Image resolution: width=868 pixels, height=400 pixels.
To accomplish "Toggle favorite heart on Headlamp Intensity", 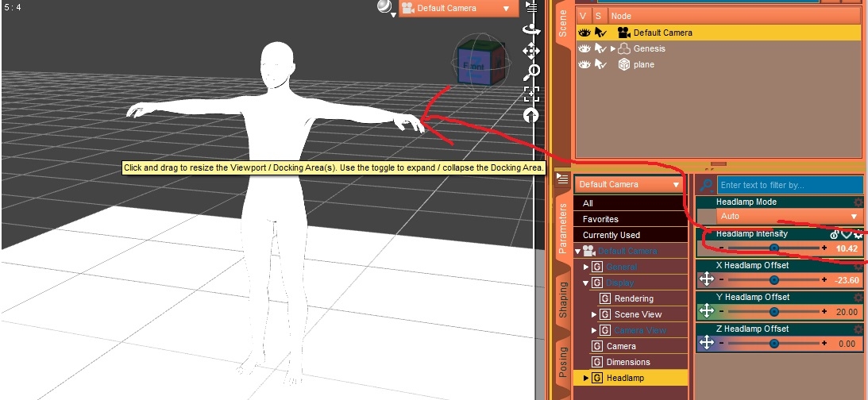I will 847,234.
